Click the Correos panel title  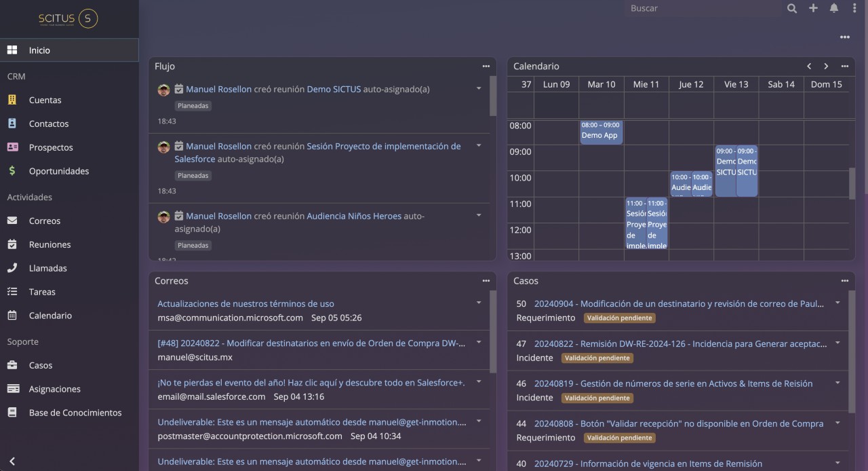tap(172, 281)
